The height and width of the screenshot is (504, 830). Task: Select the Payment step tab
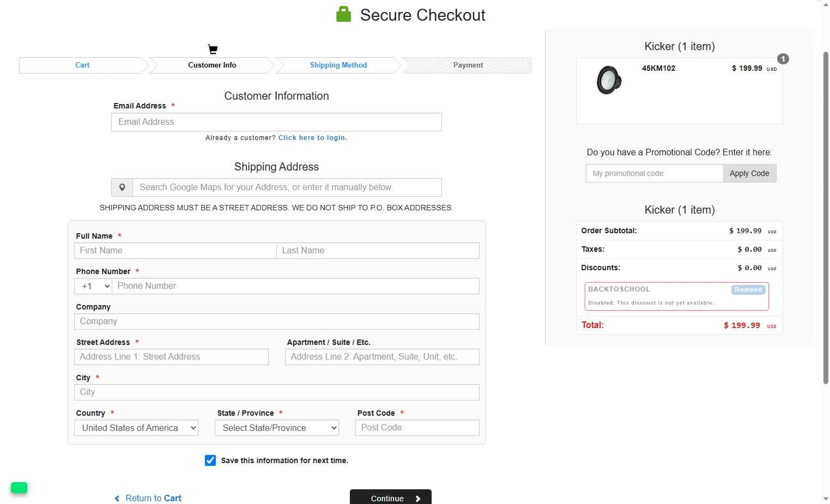468,65
